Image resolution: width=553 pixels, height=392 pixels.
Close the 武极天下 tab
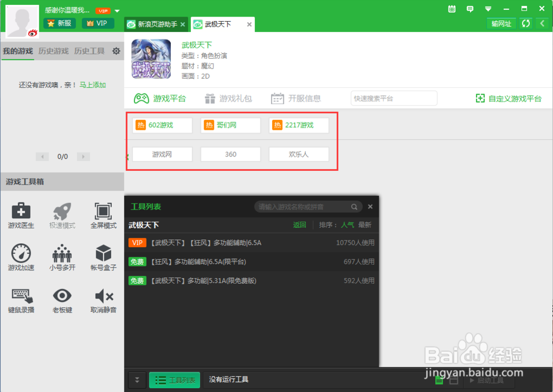(249, 24)
